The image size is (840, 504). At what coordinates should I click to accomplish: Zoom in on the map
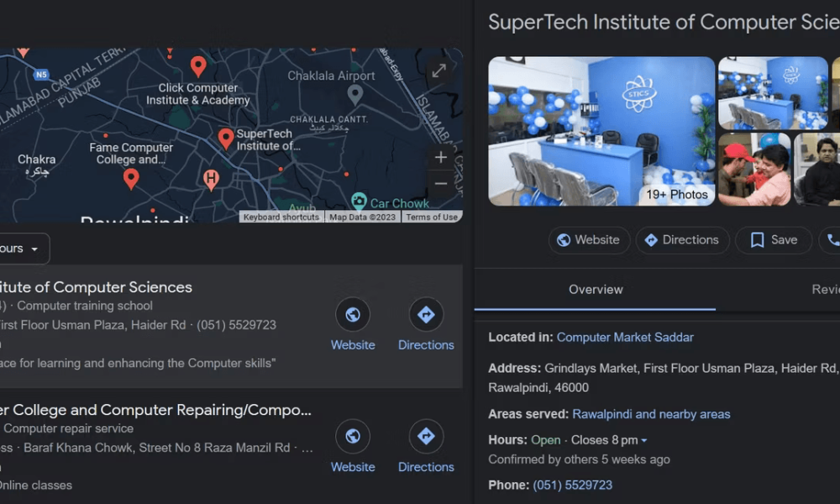point(440,157)
